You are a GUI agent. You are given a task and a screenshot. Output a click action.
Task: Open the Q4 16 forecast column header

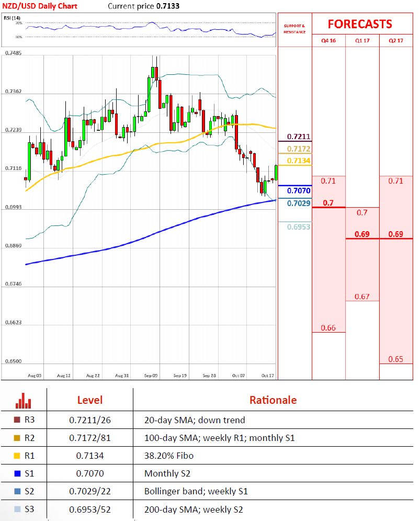point(328,40)
